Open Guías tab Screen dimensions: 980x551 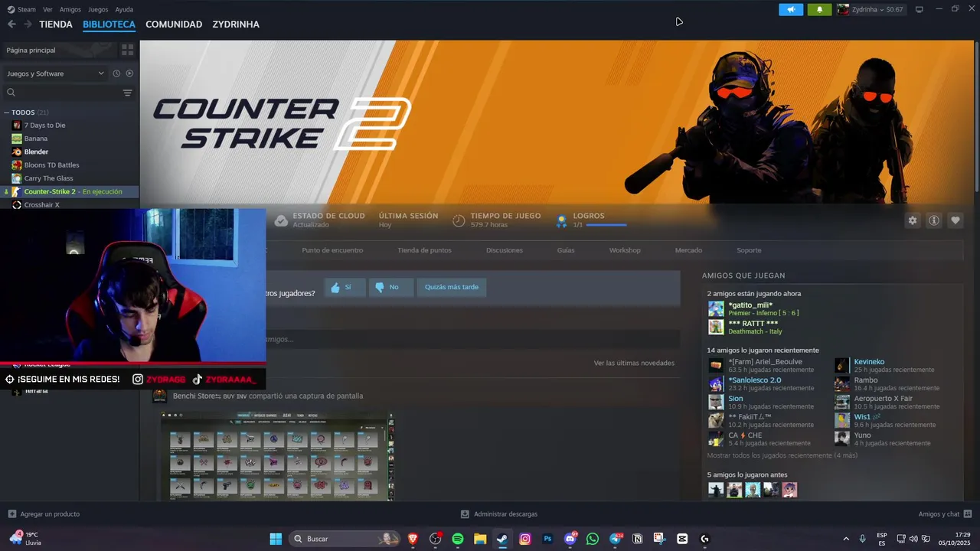pos(566,250)
